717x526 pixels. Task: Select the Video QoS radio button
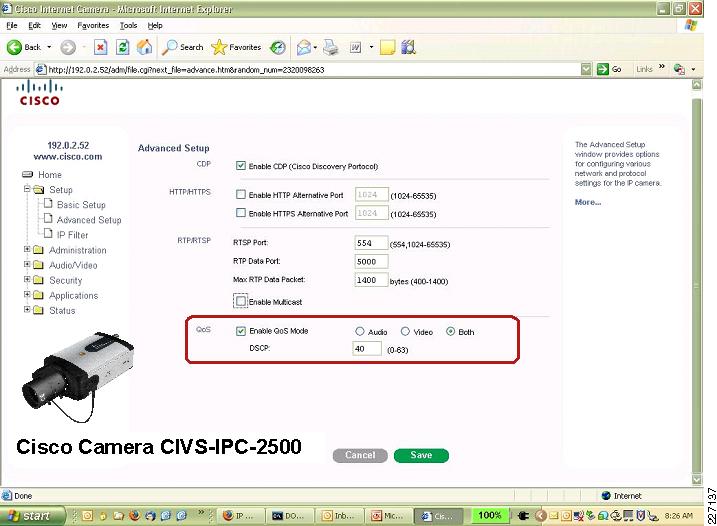pos(405,331)
